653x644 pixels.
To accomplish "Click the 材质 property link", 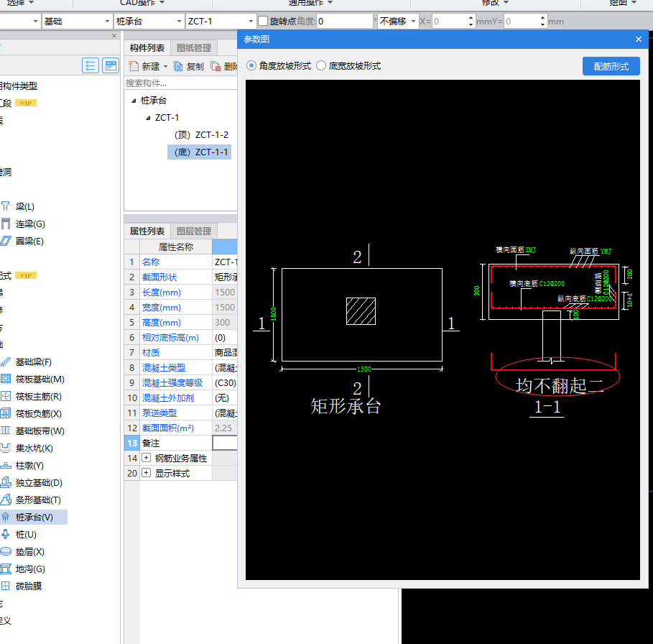I will 151,352.
